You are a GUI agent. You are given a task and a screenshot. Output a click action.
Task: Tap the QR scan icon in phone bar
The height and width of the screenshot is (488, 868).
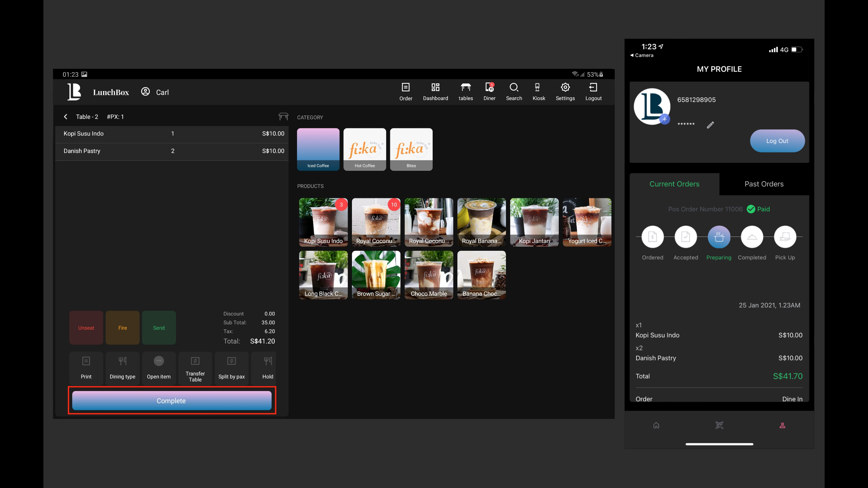(x=719, y=425)
